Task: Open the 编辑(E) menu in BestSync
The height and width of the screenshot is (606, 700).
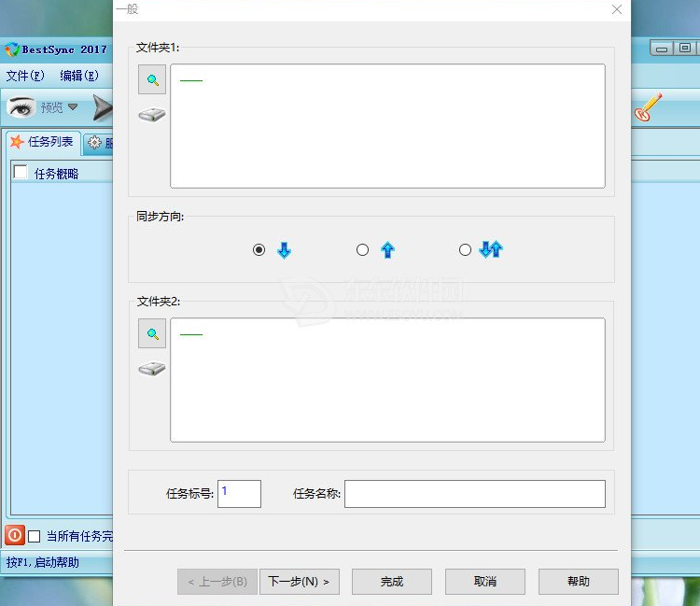Action: (79, 76)
